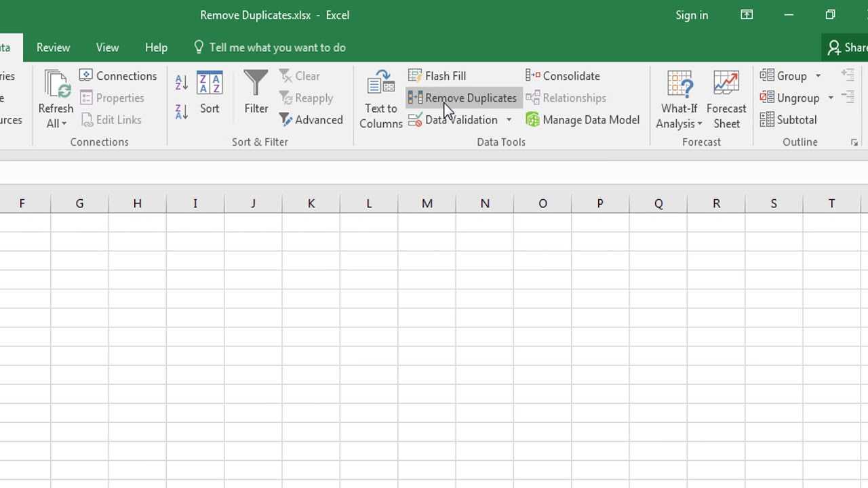Click the Consolidate command
The image size is (868, 488).
563,76
